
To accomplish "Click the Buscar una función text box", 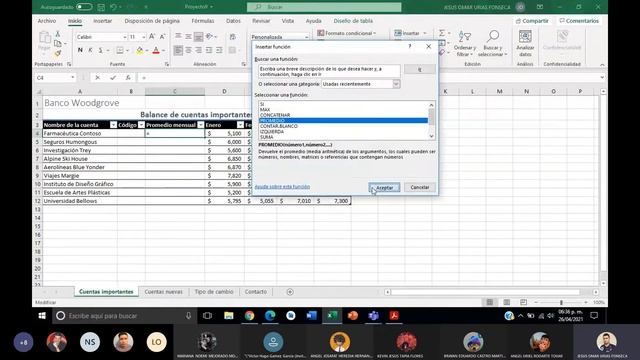I will [329, 71].
